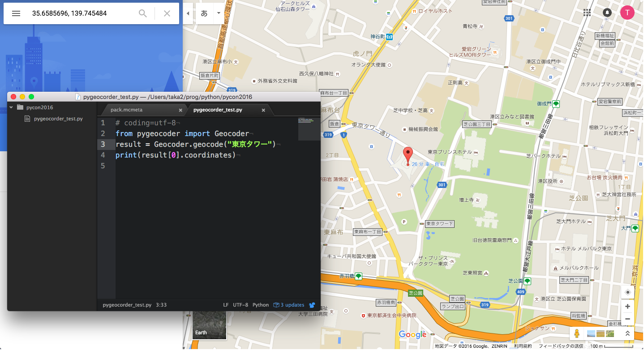This screenshot has width=644, height=350.
Task: Open the UTF-8 encoding selector
Action: click(240, 305)
